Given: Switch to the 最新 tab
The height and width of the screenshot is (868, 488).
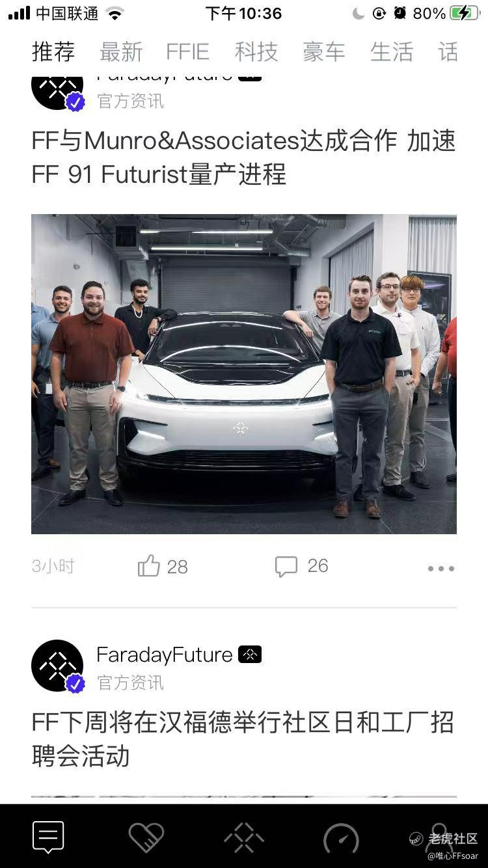Looking at the screenshot, I should coord(121,52).
